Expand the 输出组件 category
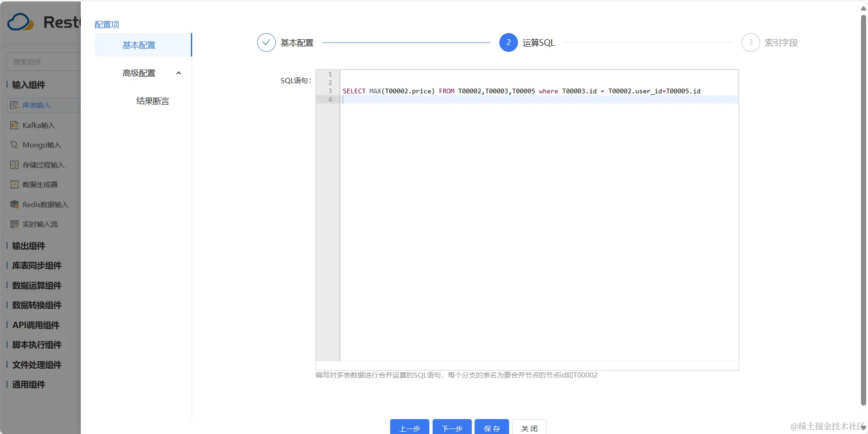The image size is (868, 434). [x=28, y=246]
